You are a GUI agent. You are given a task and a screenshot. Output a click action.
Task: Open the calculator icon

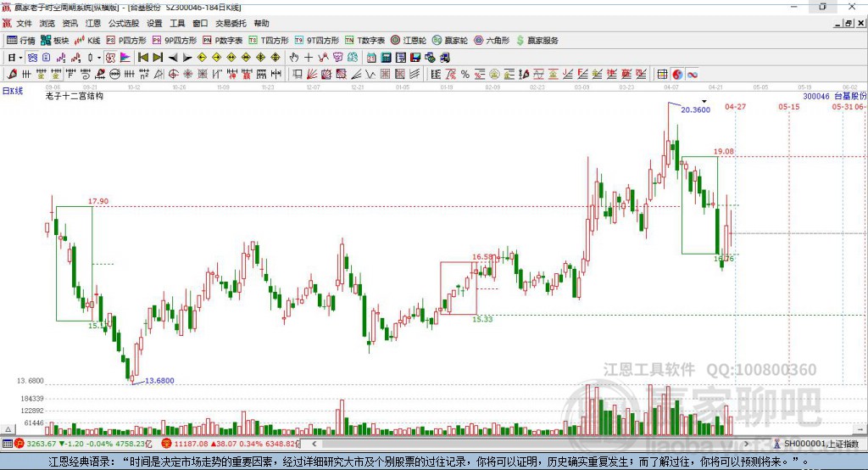pyautogui.click(x=386, y=58)
